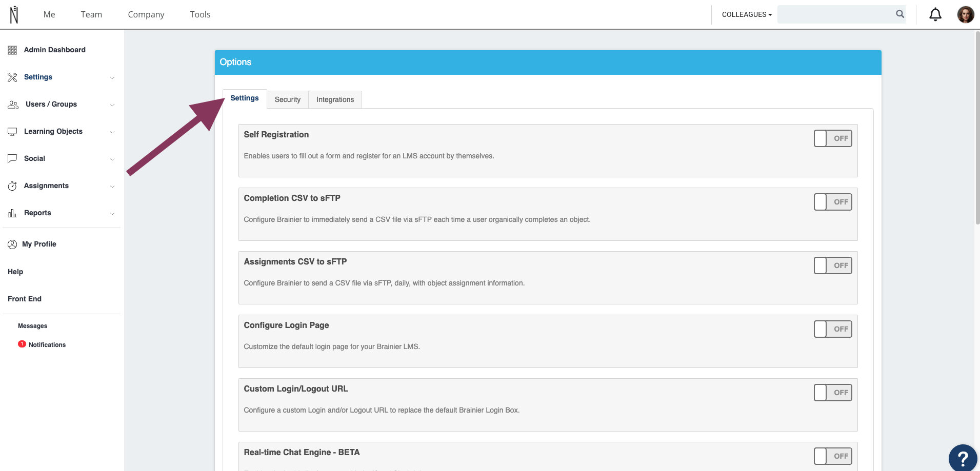Open Messages in sidebar
The height and width of the screenshot is (471, 980).
(x=32, y=326)
